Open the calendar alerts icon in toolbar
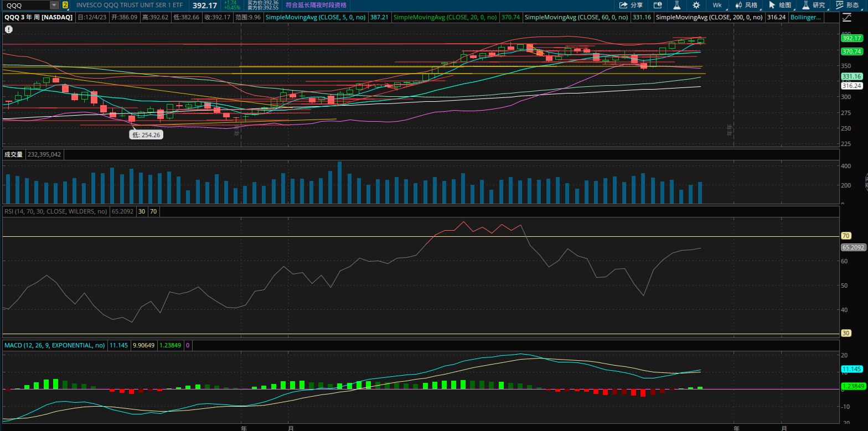The width and height of the screenshot is (868, 431). (x=658, y=5)
